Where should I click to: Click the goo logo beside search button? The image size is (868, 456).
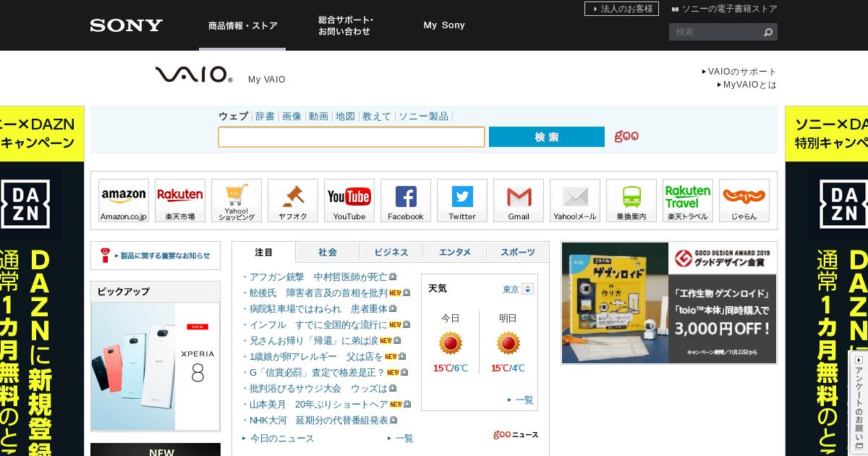(626, 136)
